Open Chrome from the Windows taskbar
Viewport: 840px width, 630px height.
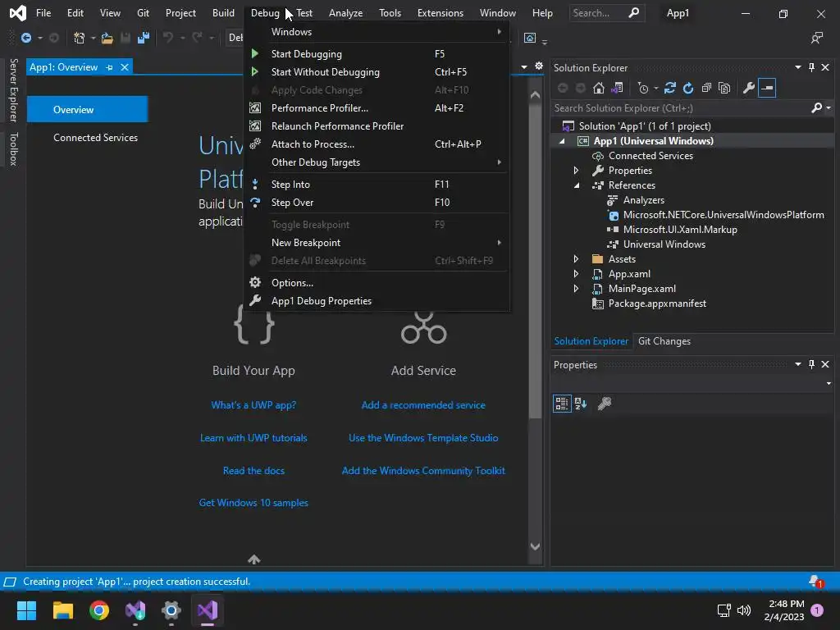click(99, 610)
